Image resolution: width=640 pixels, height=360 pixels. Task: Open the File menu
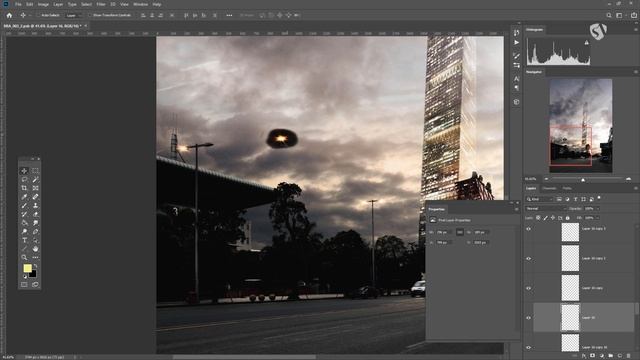[18, 4]
